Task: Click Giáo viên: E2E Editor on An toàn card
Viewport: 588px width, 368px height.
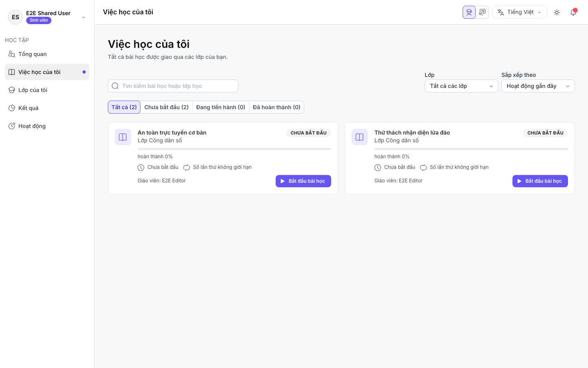Action: 162,181
